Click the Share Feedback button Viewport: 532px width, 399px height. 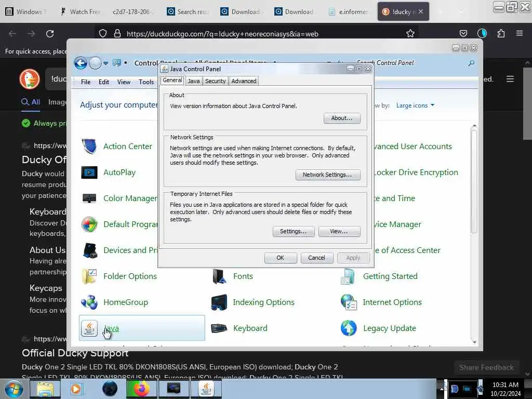pyautogui.click(x=486, y=367)
